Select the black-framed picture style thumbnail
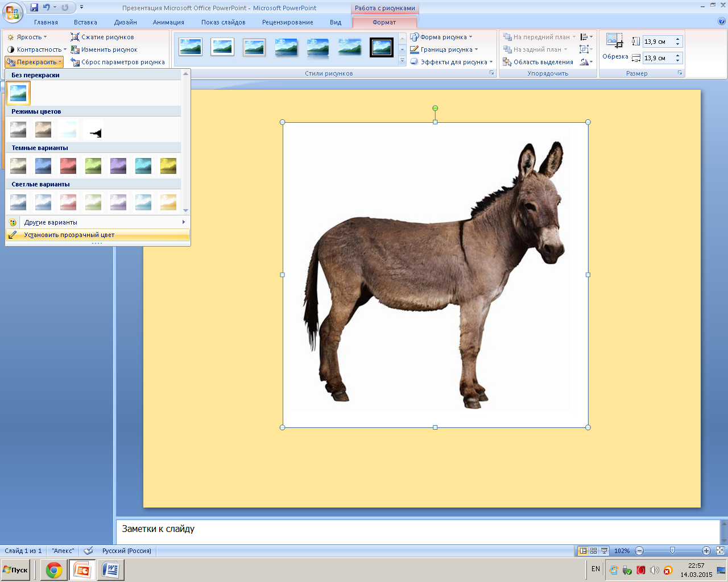The width and height of the screenshot is (728, 582). (x=382, y=47)
